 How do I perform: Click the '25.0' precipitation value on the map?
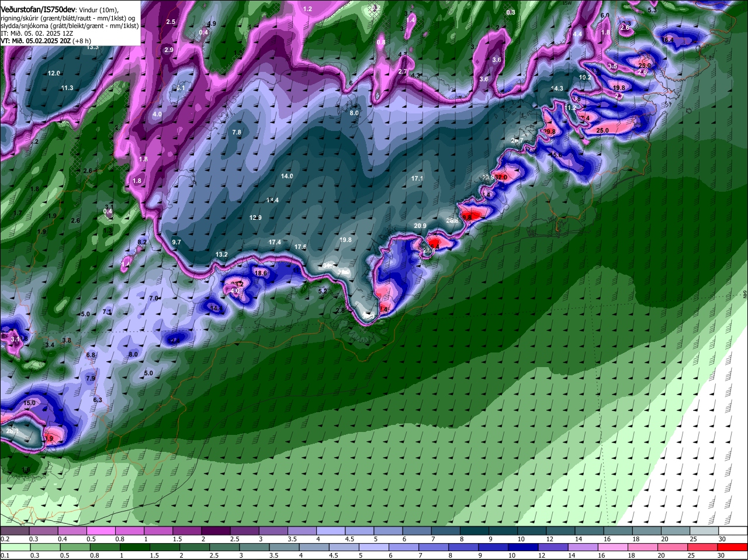[x=602, y=130]
